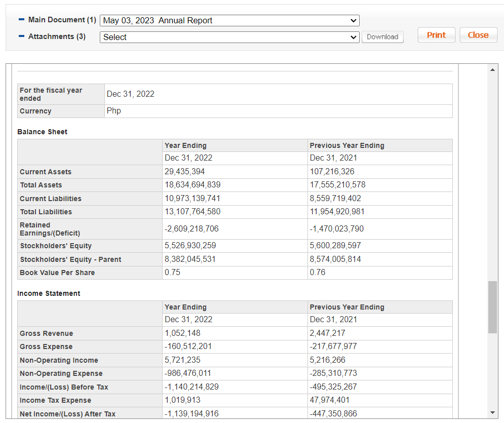The width and height of the screenshot is (504, 423).
Task: Click the Print button
Action: (x=436, y=35)
